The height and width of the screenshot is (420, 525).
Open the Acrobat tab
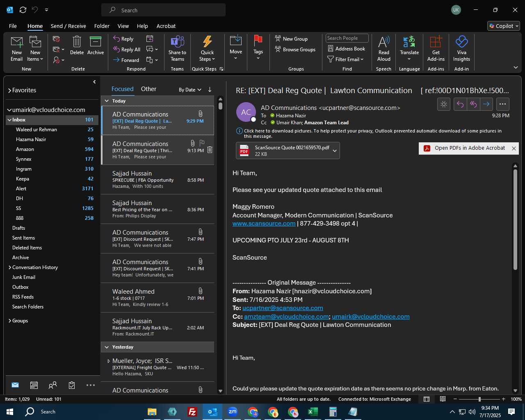coord(166,26)
